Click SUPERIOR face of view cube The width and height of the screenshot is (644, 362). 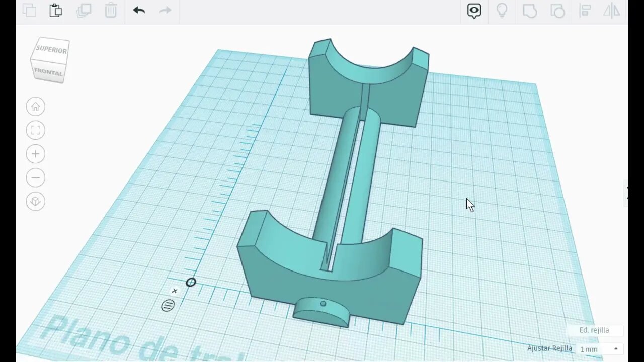pos(51,50)
